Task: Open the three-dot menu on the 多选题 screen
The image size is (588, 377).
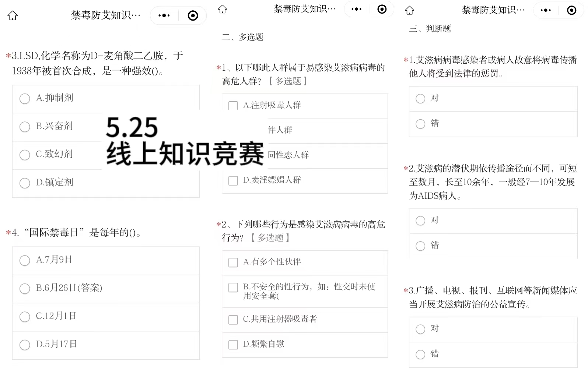Action: click(x=356, y=9)
